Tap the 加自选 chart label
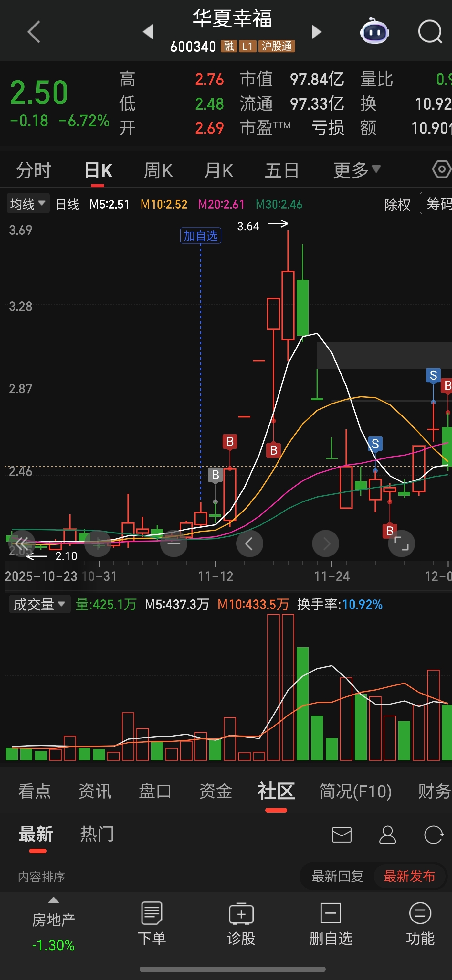 pyautogui.click(x=201, y=235)
